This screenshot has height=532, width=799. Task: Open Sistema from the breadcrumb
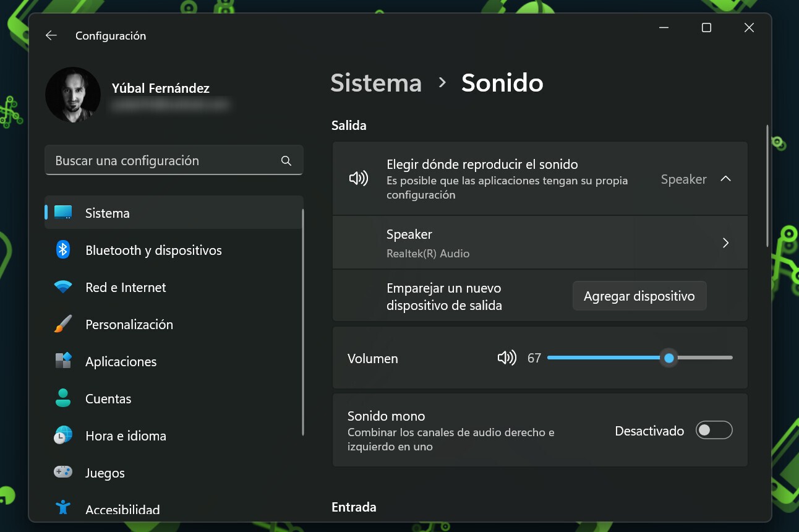(376, 83)
